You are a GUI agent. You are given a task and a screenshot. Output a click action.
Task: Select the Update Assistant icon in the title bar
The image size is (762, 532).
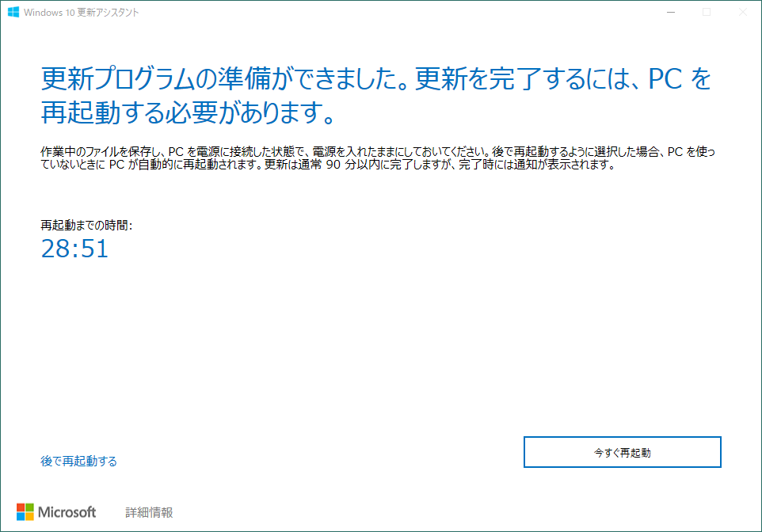click(x=13, y=12)
